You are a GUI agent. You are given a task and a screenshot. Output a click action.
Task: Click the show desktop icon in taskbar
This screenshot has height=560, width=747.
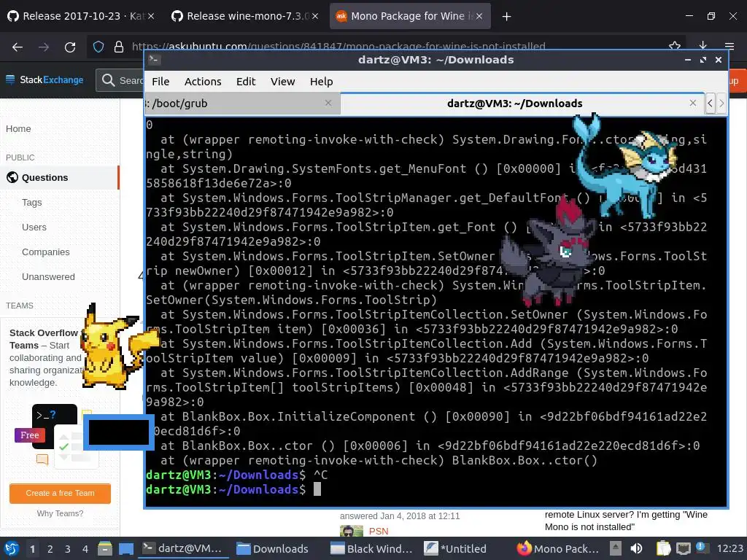click(x=125, y=548)
